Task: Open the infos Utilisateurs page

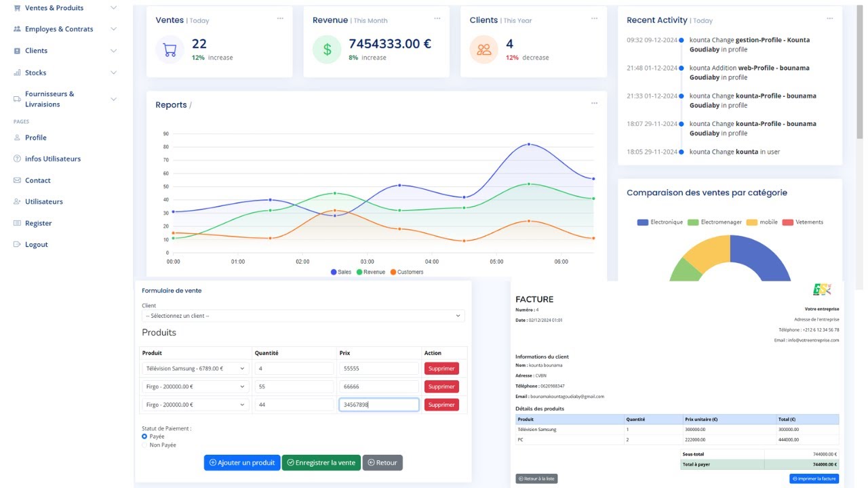Action: coord(53,159)
